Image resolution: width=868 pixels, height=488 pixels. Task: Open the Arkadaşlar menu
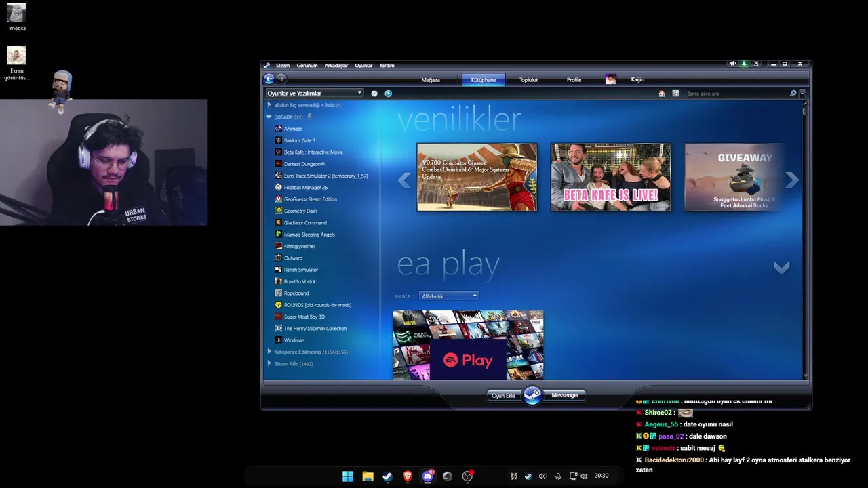[x=336, y=66]
